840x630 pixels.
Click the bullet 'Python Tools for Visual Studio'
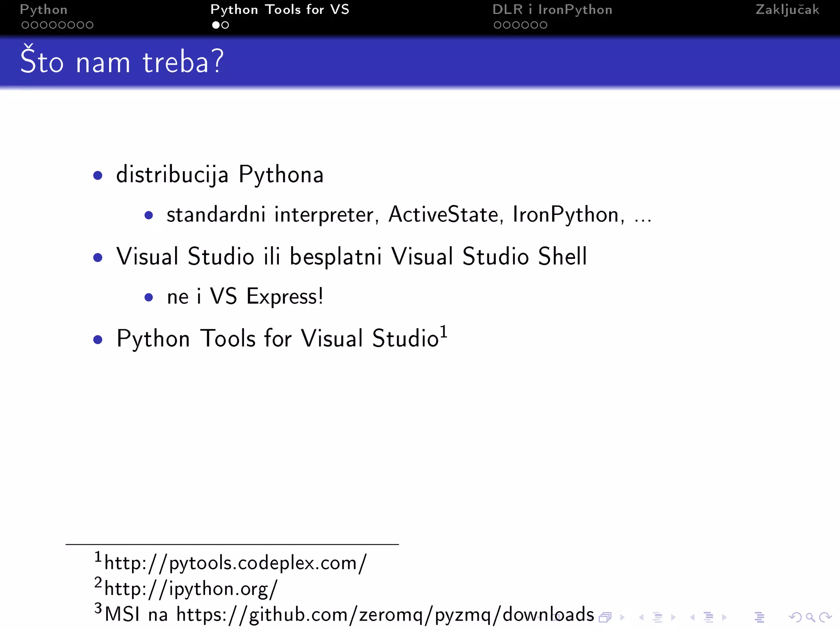[278, 338]
